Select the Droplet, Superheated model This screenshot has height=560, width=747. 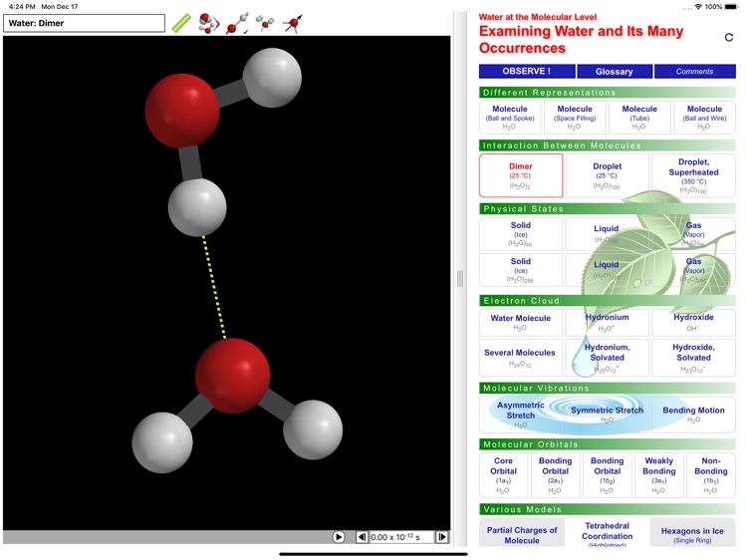[x=693, y=175]
